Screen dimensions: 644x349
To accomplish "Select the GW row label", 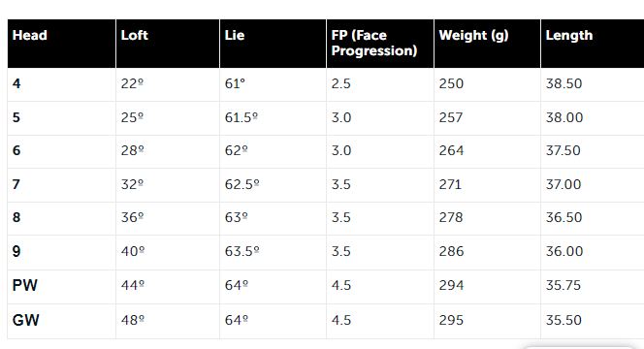I will [x=25, y=320].
